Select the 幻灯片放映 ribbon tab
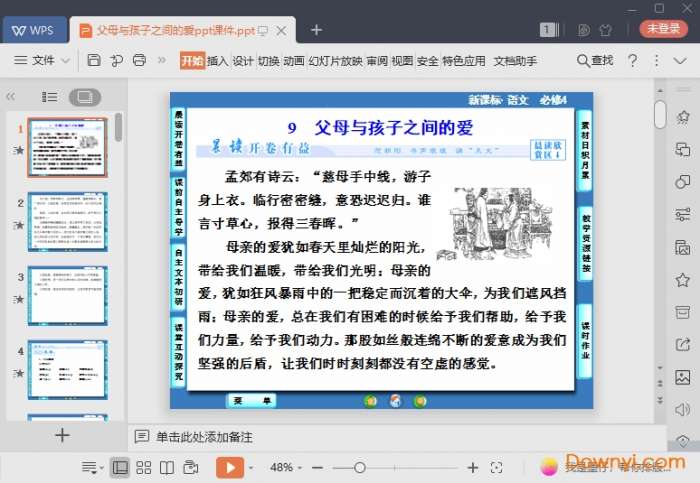This screenshot has height=483, width=700. 335,61
